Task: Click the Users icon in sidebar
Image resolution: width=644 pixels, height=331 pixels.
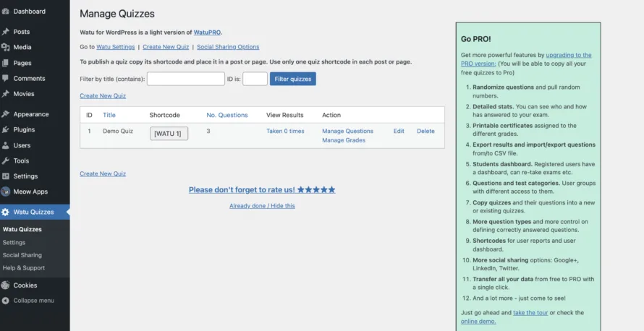Action: coord(6,145)
